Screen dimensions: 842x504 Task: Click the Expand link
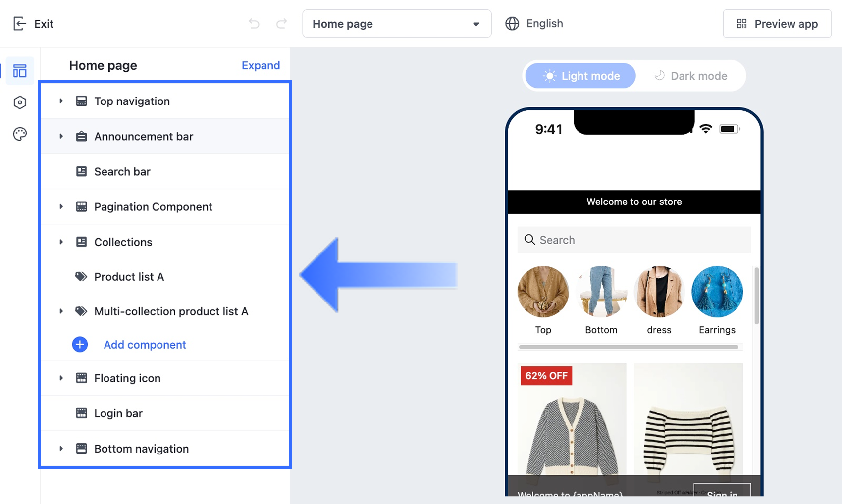pos(261,65)
